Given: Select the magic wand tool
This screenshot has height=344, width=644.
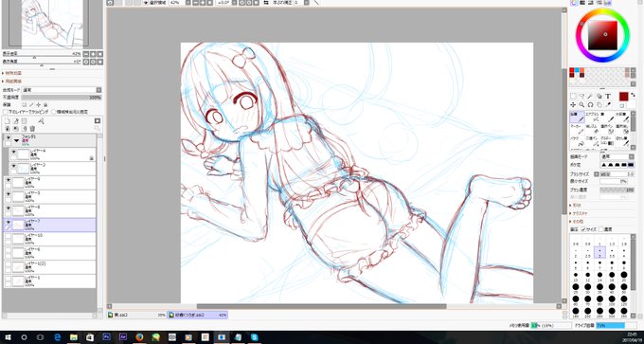Looking at the screenshot, I should point(590,96).
